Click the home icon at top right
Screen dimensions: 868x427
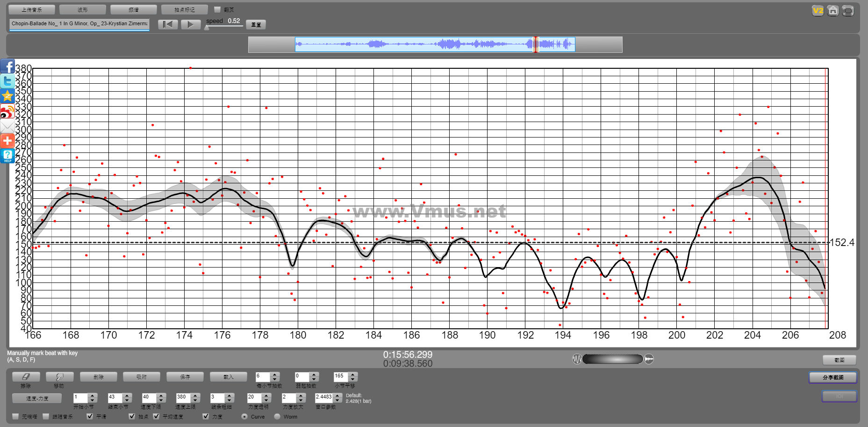tap(832, 10)
